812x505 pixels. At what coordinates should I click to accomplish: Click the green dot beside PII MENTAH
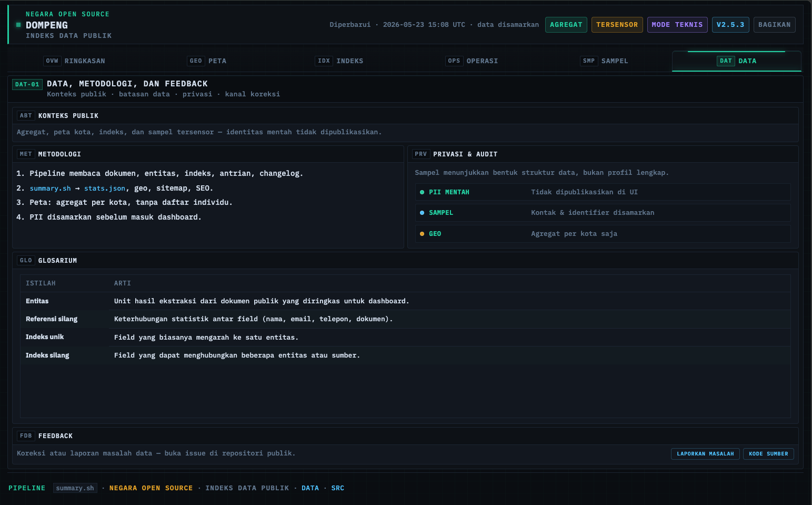422,192
